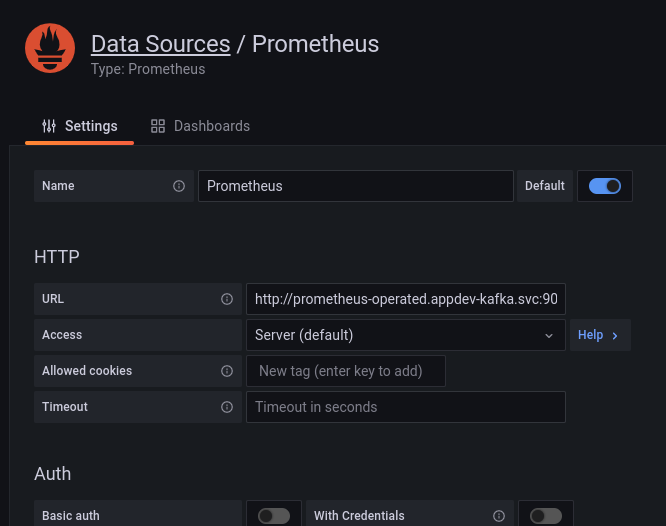Click the Allowed cookies tag input
666x526 pixels.
[346, 371]
